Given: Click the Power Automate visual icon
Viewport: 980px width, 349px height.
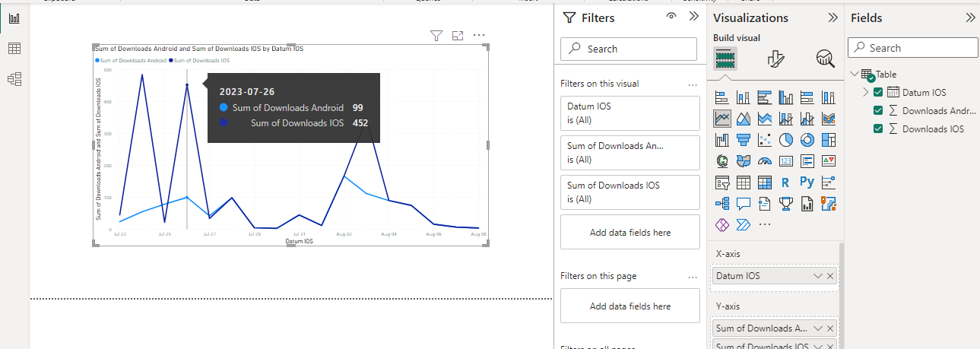Looking at the screenshot, I should (x=744, y=225).
